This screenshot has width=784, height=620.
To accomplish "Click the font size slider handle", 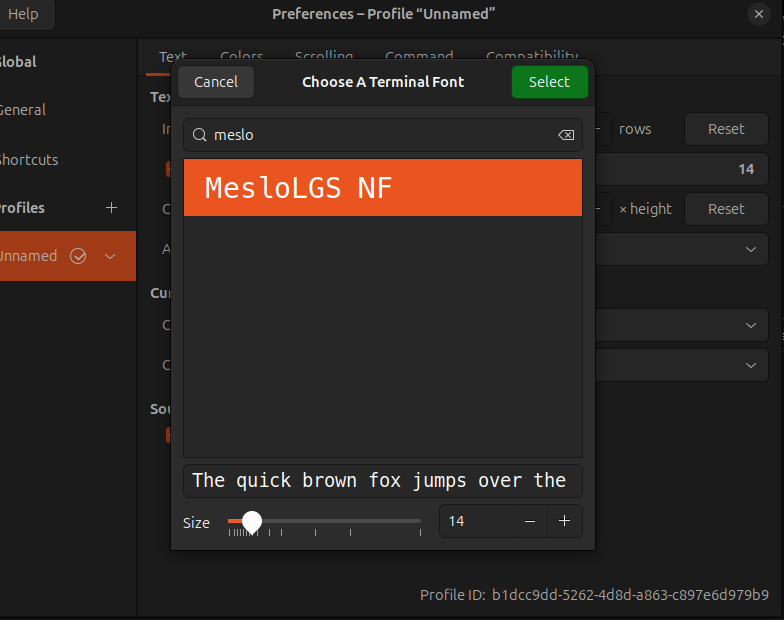I will click(x=252, y=522).
